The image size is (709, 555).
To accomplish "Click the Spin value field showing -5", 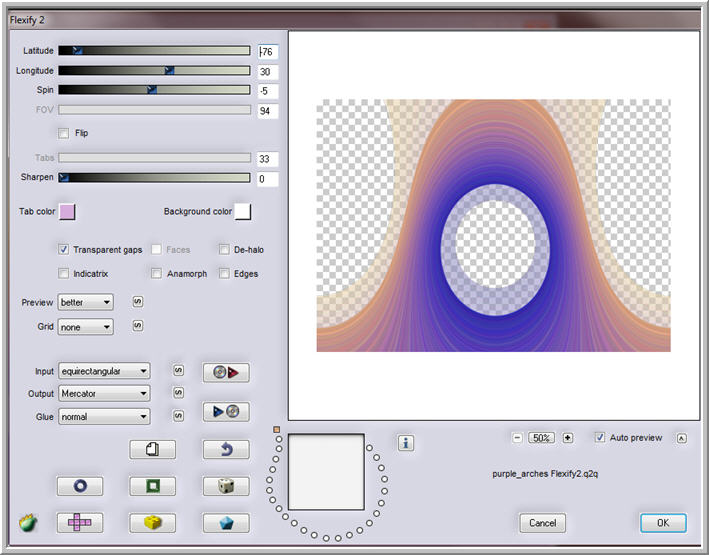I will click(x=268, y=91).
